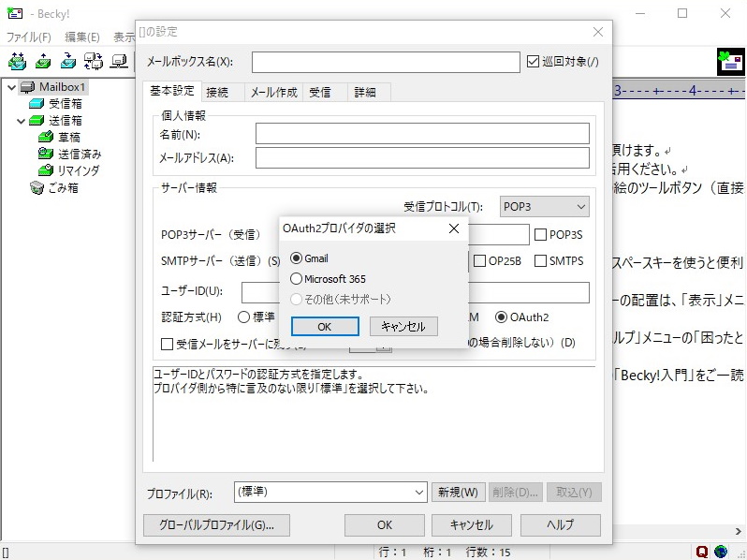Click the Becky! app icon in title bar
747x560 pixels.
pyautogui.click(x=15, y=13)
